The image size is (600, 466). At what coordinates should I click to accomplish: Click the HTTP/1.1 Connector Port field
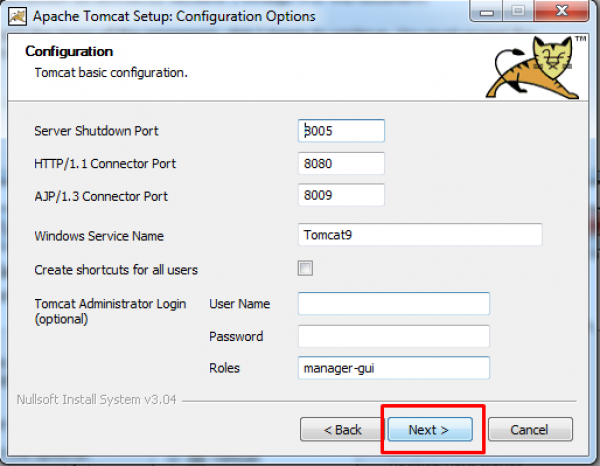(341, 163)
